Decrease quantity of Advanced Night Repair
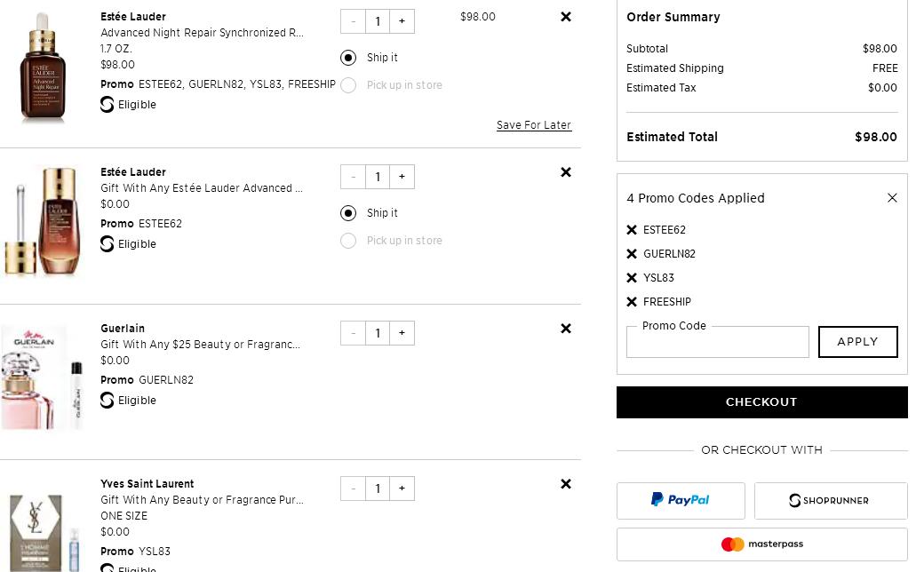 click(x=353, y=21)
